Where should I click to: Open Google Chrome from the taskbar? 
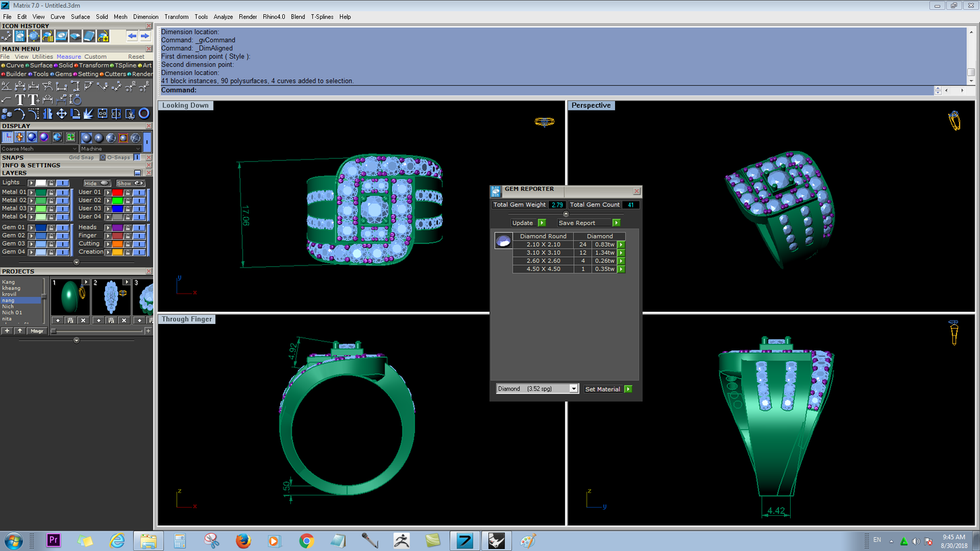tap(307, 541)
